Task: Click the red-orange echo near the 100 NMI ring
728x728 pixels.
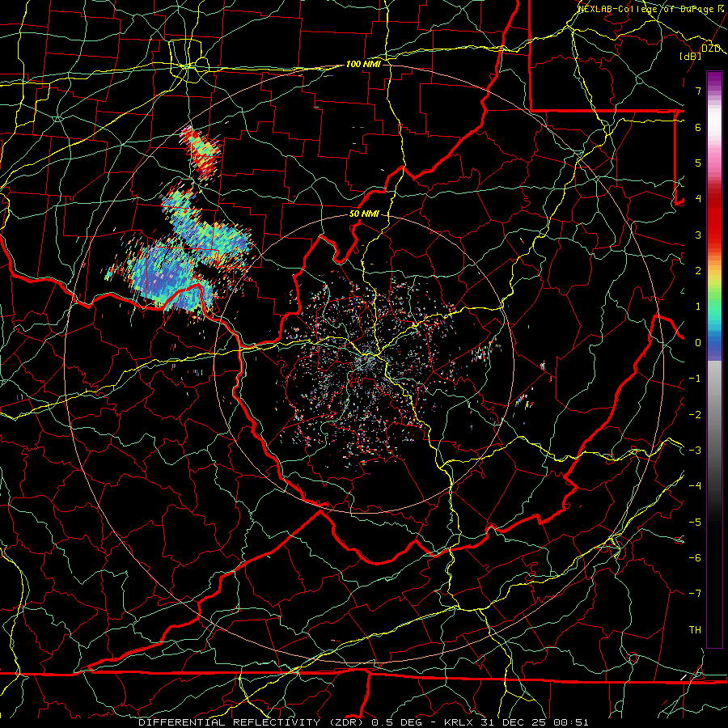Action: [x=201, y=151]
